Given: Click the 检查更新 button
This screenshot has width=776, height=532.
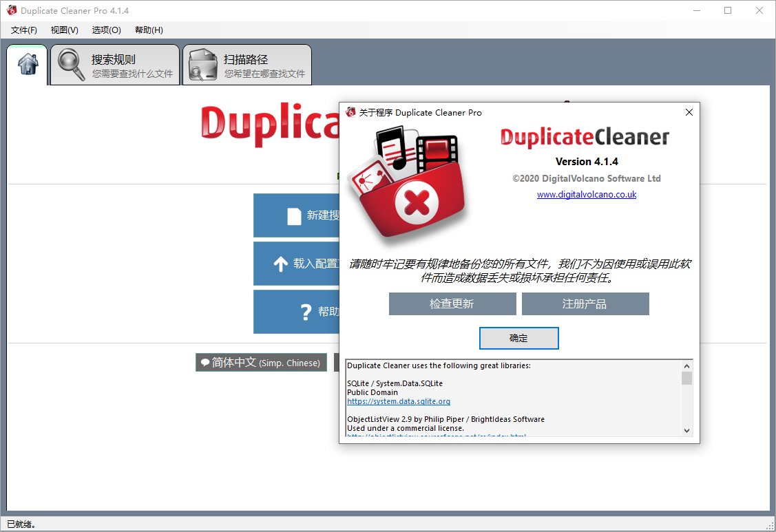Looking at the screenshot, I should (x=452, y=304).
